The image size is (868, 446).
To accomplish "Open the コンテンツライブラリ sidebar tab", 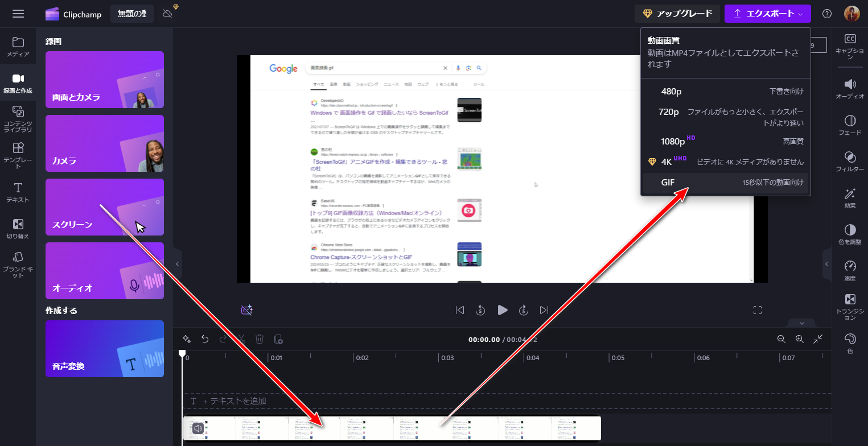I will click(18, 119).
